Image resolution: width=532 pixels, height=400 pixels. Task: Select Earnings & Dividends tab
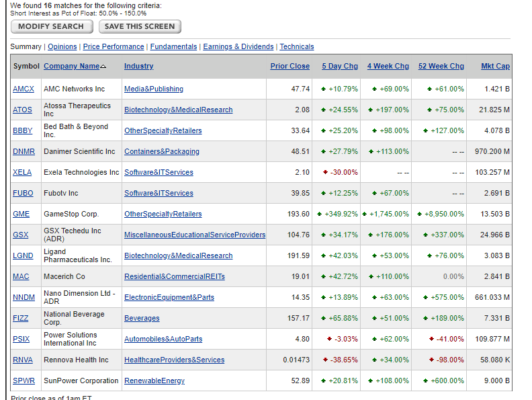point(238,46)
